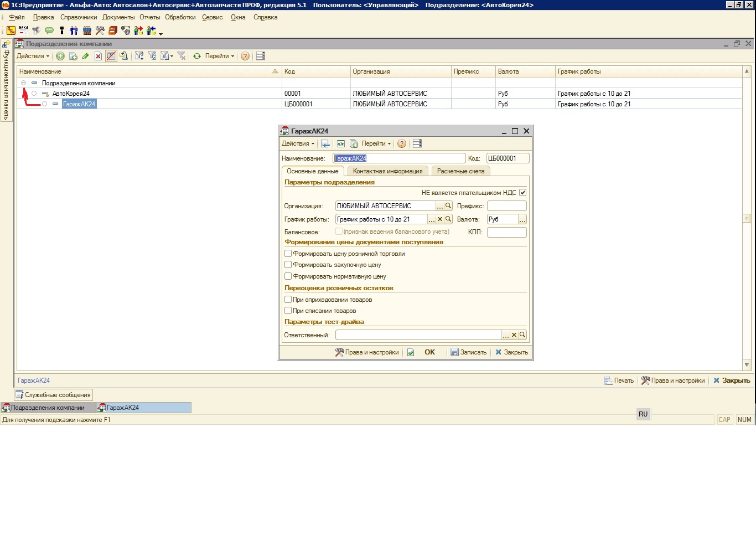This screenshot has width=756, height=535.
Task: Click the crossed-out funnel disable filter icon
Action: tap(181, 56)
